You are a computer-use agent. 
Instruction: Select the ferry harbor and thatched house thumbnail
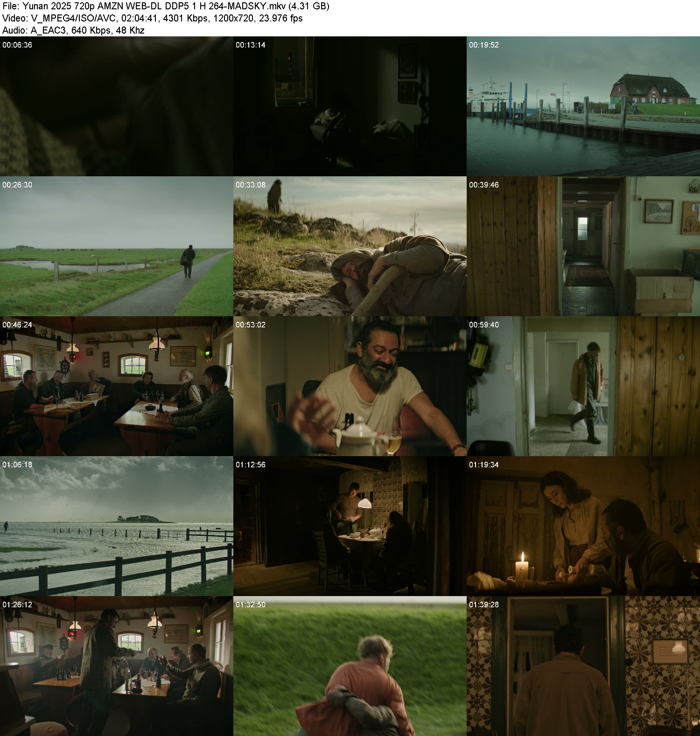pos(583,106)
